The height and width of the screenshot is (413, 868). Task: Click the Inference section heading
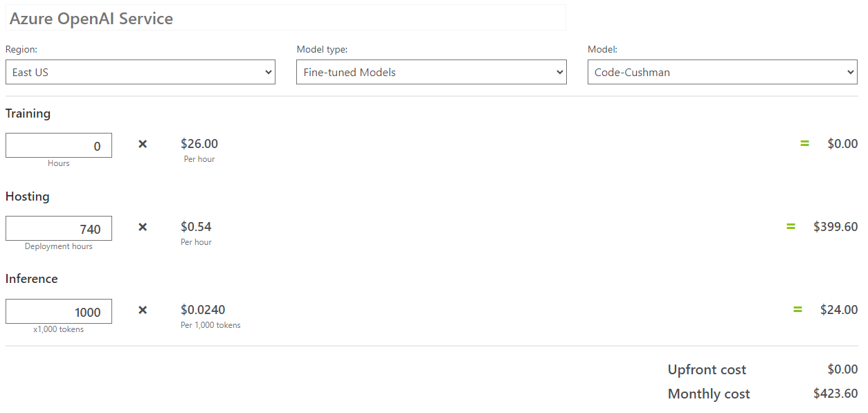point(32,279)
